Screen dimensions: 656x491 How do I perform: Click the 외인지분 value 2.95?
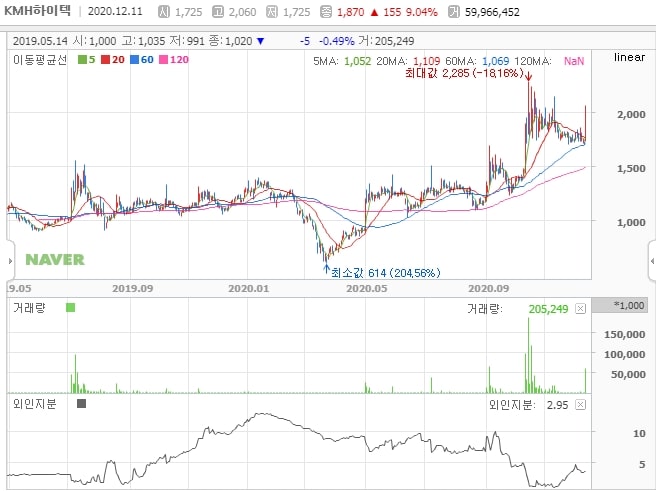point(557,405)
